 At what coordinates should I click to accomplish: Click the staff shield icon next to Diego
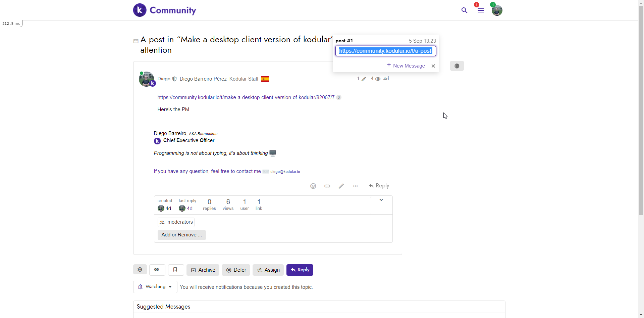(x=174, y=79)
